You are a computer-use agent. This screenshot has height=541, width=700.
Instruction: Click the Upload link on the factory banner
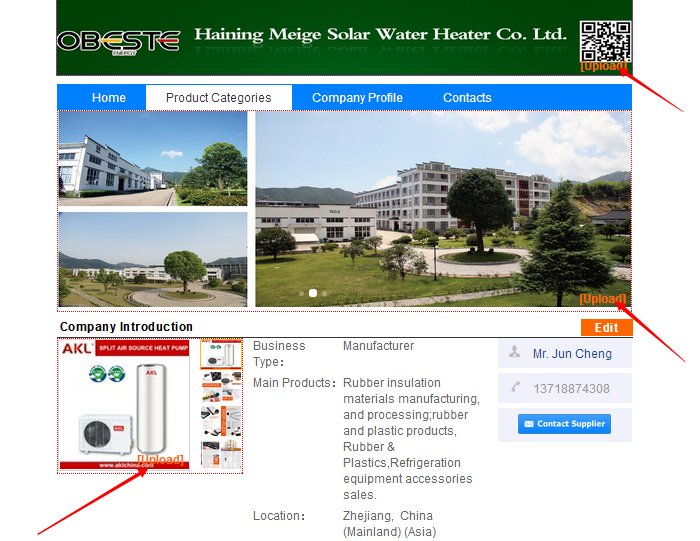(603, 299)
